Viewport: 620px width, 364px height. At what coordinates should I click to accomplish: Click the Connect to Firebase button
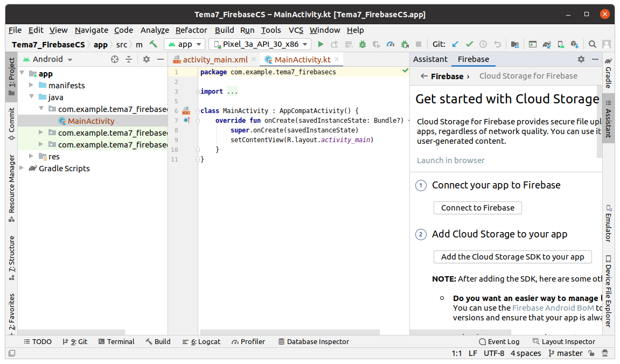pos(477,208)
